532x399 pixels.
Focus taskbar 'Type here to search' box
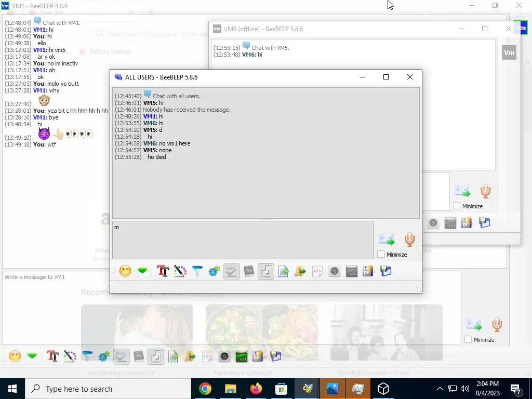(108, 389)
